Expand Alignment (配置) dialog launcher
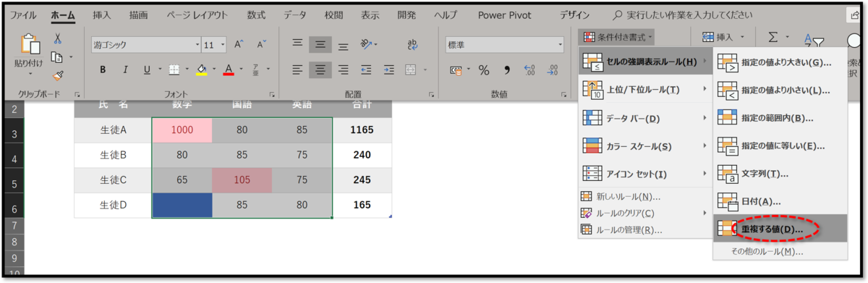 [x=431, y=95]
